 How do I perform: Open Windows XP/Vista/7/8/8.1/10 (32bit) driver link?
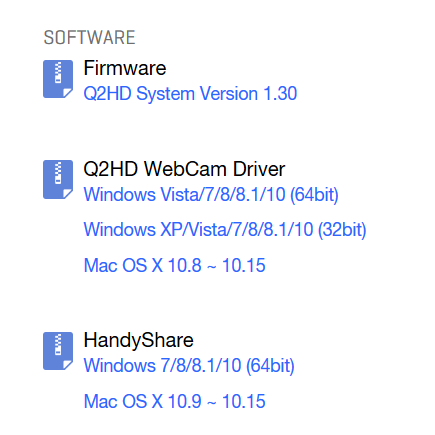coord(225,230)
